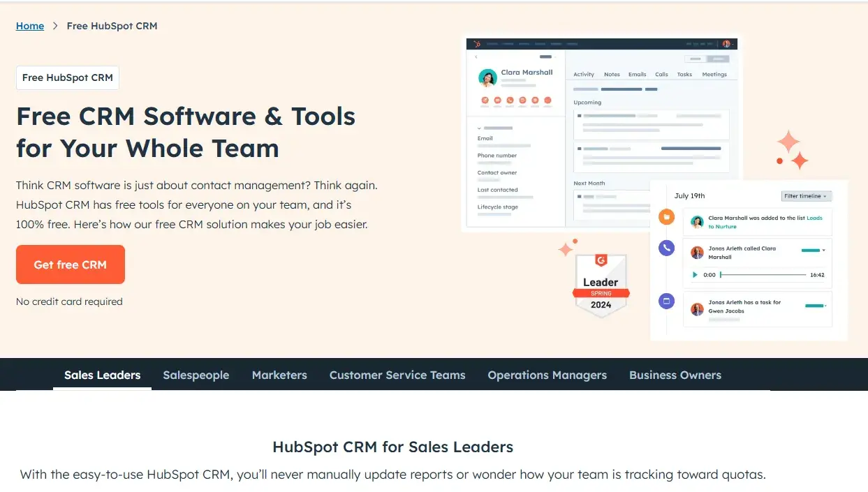Click the 'Last contacted' field label

(497, 190)
